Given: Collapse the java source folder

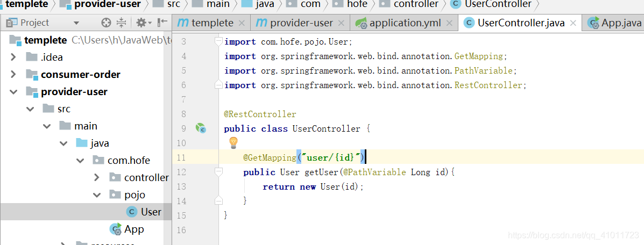Looking at the screenshot, I should pos(63,143).
